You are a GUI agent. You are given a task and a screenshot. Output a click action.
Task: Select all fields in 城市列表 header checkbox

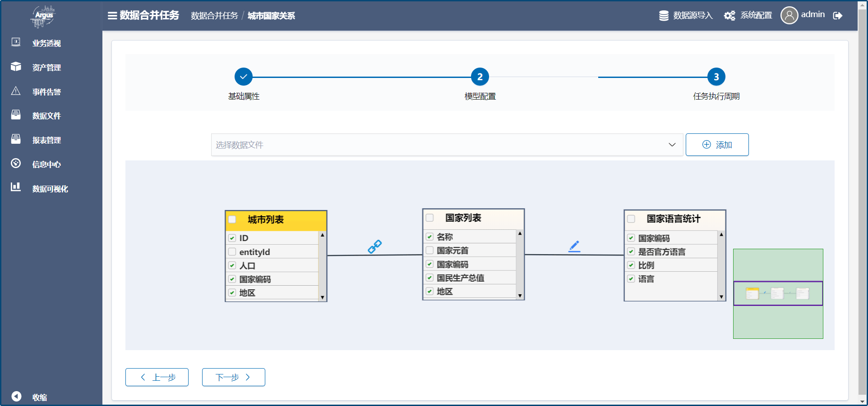click(x=232, y=219)
